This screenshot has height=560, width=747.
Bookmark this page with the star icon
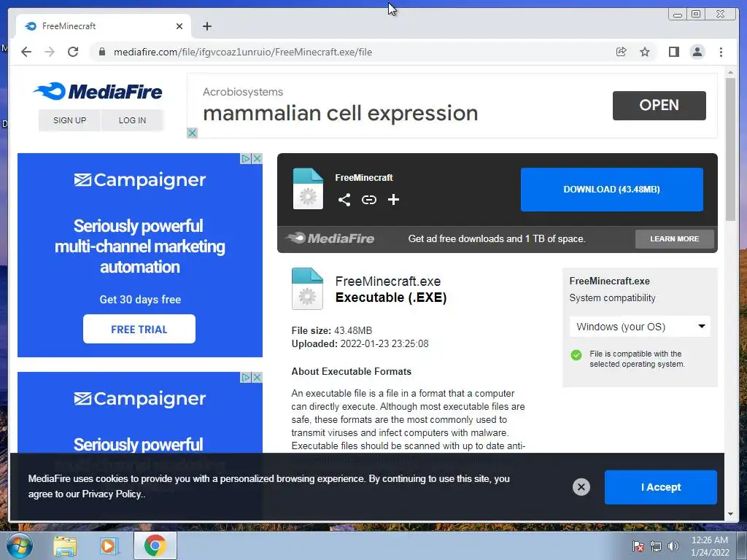[645, 52]
